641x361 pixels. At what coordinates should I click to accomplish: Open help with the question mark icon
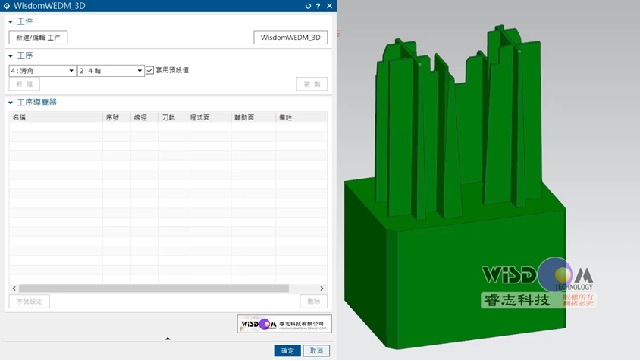click(x=318, y=6)
